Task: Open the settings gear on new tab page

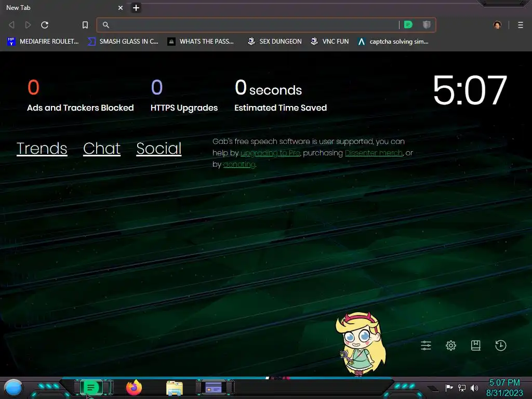Action: (451, 345)
